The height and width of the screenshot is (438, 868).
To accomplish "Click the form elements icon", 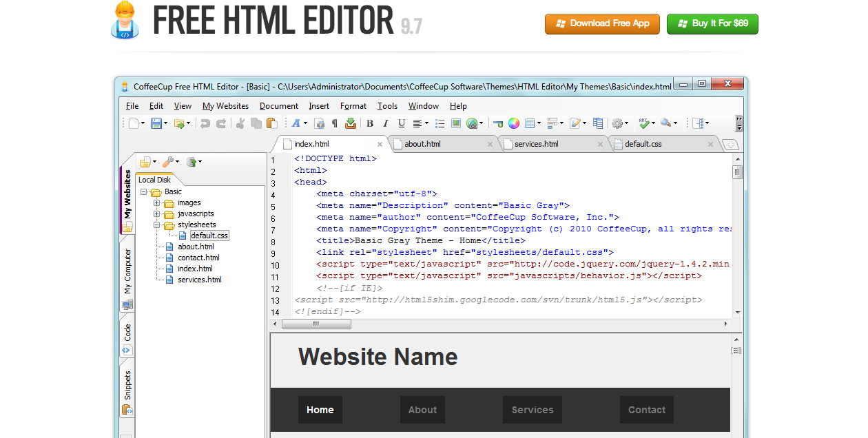I will coord(552,123).
